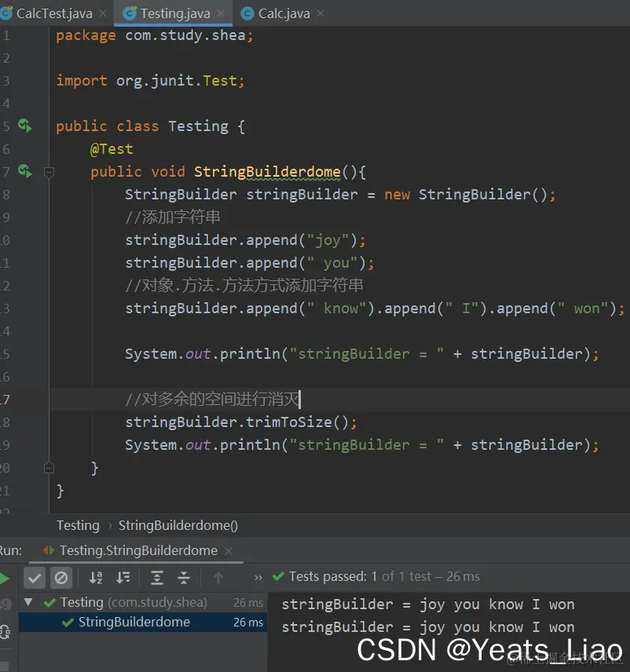Click run gutter icon beside StringBuilderdome method
The width and height of the screenshot is (630, 672).
[x=25, y=171]
